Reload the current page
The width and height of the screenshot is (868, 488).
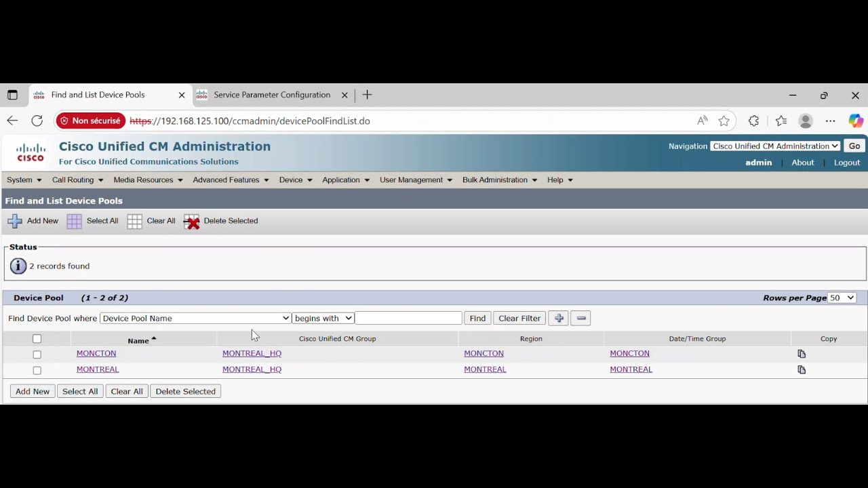point(37,121)
